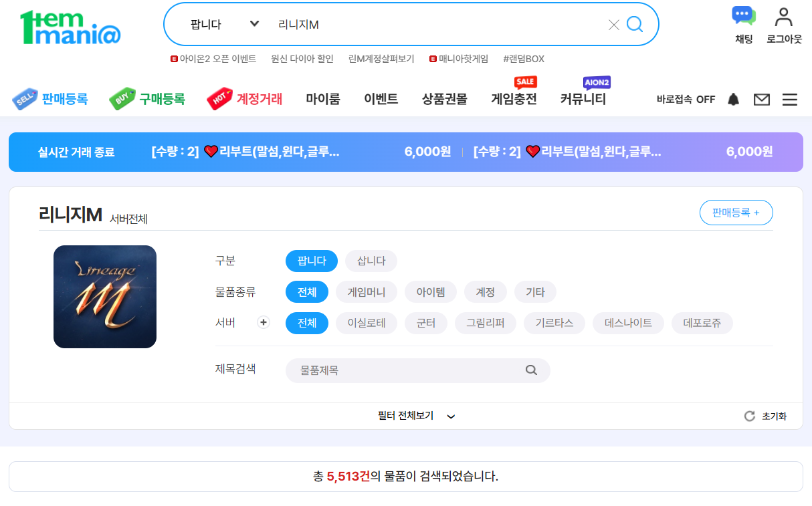Select 아이템 item type
Image resolution: width=812 pixels, height=506 pixels.
pyautogui.click(x=431, y=292)
